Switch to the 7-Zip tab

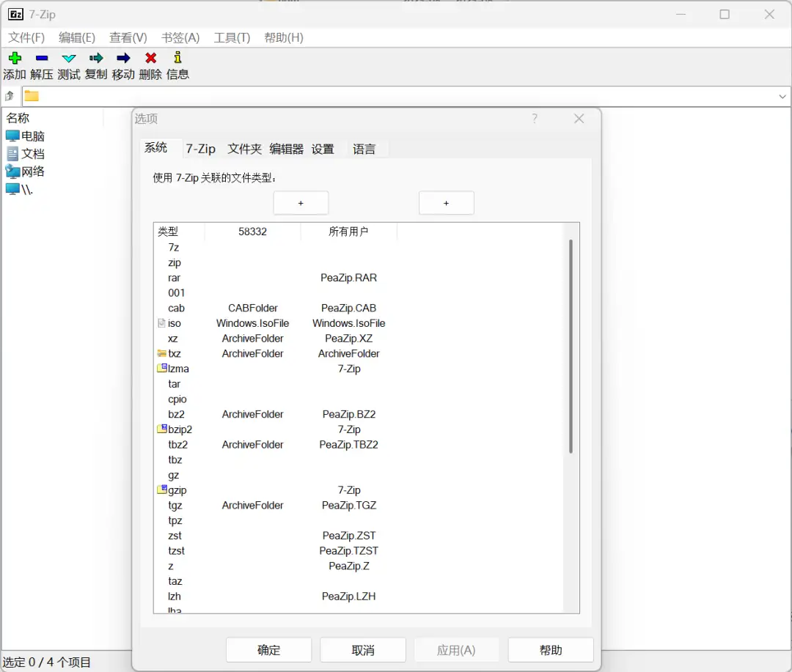coord(200,149)
